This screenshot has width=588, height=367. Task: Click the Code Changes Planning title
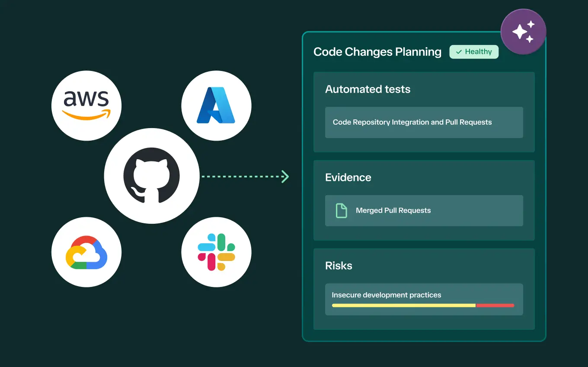point(377,52)
